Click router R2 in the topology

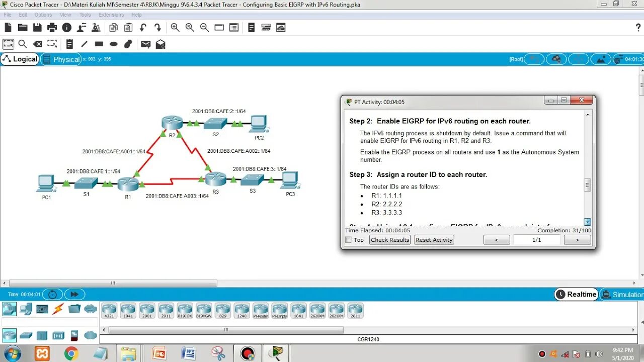pyautogui.click(x=172, y=123)
